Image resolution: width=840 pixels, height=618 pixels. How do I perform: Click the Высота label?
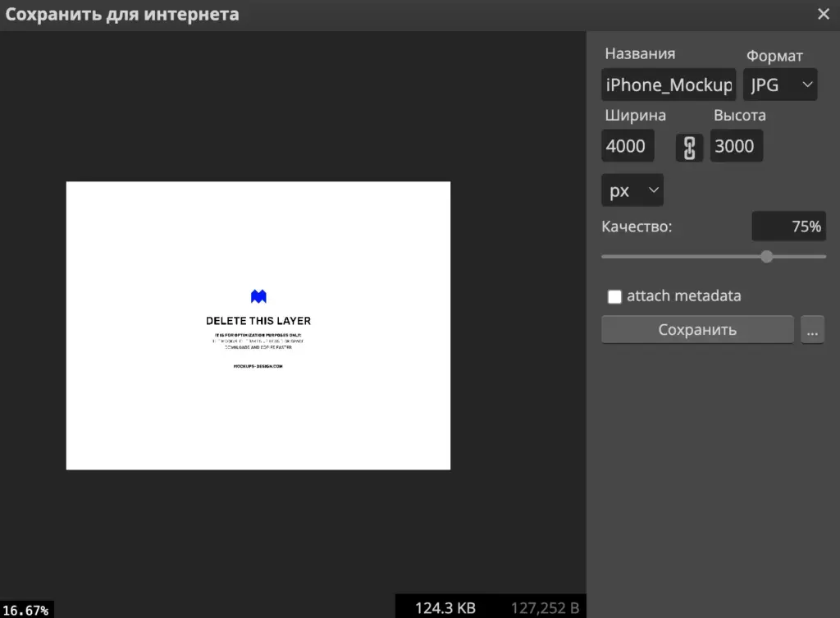pyautogui.click(x=739, y=115)
